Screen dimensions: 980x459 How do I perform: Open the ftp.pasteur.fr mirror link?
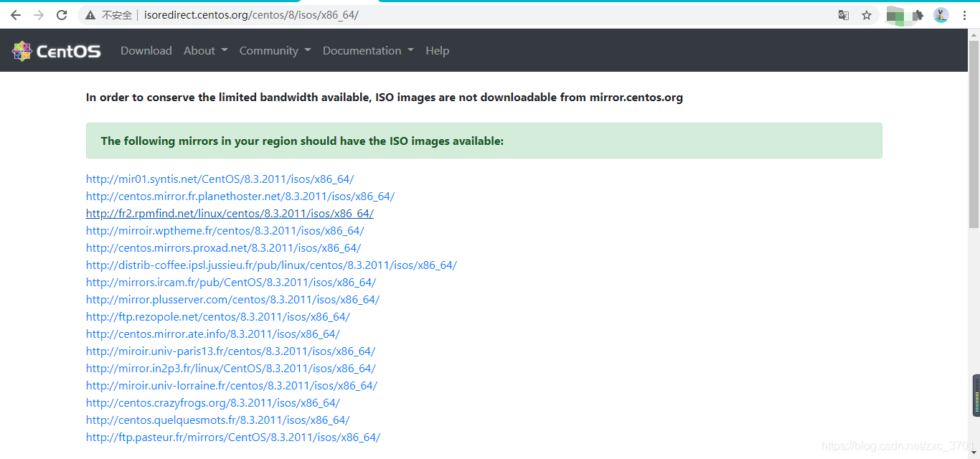(x=233, y=437)
